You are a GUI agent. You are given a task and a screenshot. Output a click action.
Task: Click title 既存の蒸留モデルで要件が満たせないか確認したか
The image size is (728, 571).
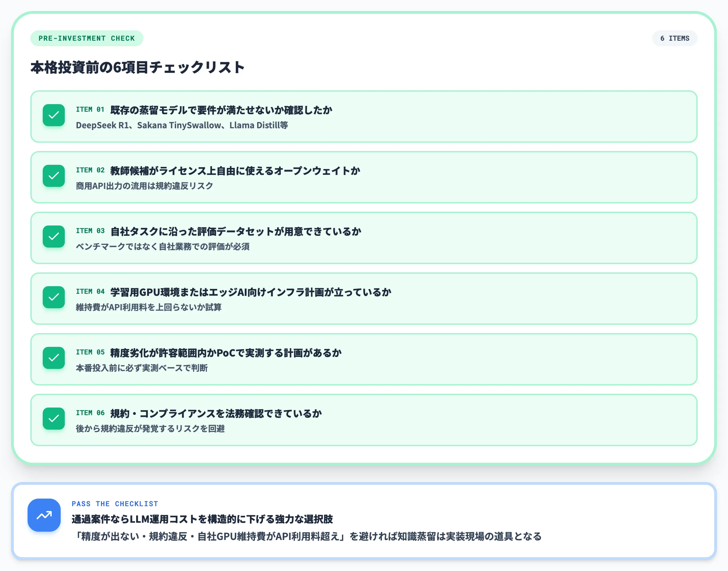pos(221,110)
